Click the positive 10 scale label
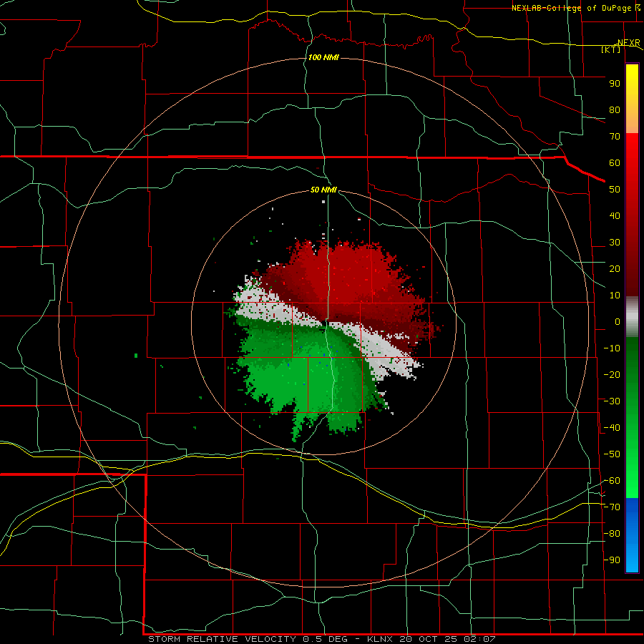The height and width of the screenshot is (644, 644). (615, 296)
